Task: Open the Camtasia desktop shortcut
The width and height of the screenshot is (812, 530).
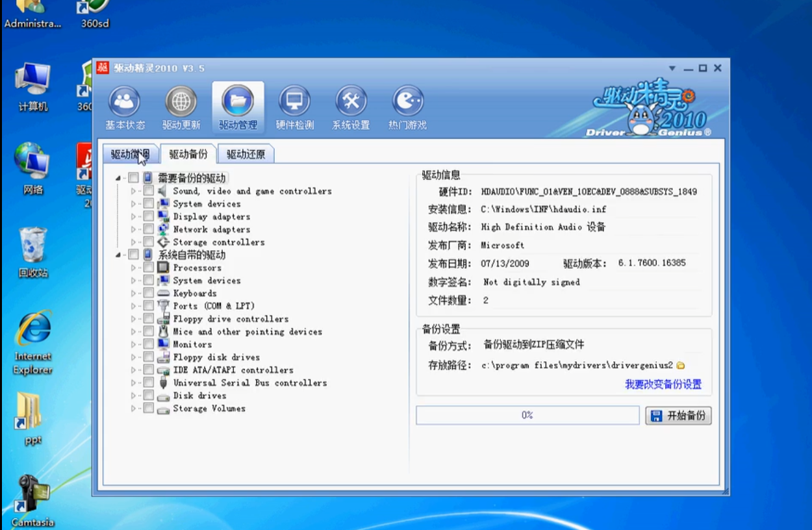Action: tap(32, 501)
